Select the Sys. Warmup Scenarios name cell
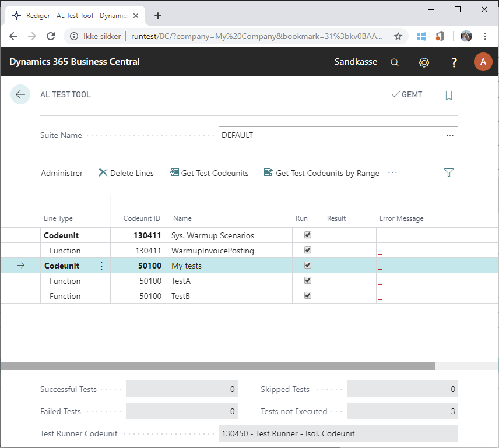 coord(231,235)
